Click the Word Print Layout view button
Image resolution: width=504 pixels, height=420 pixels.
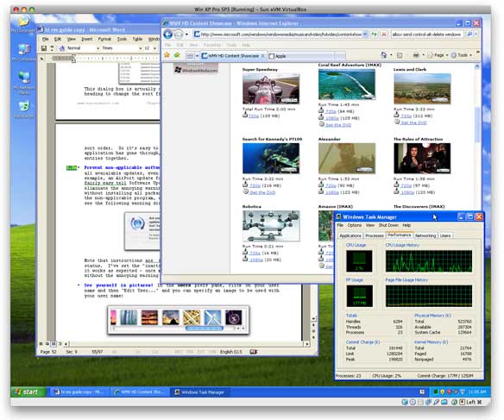point(54,344)
